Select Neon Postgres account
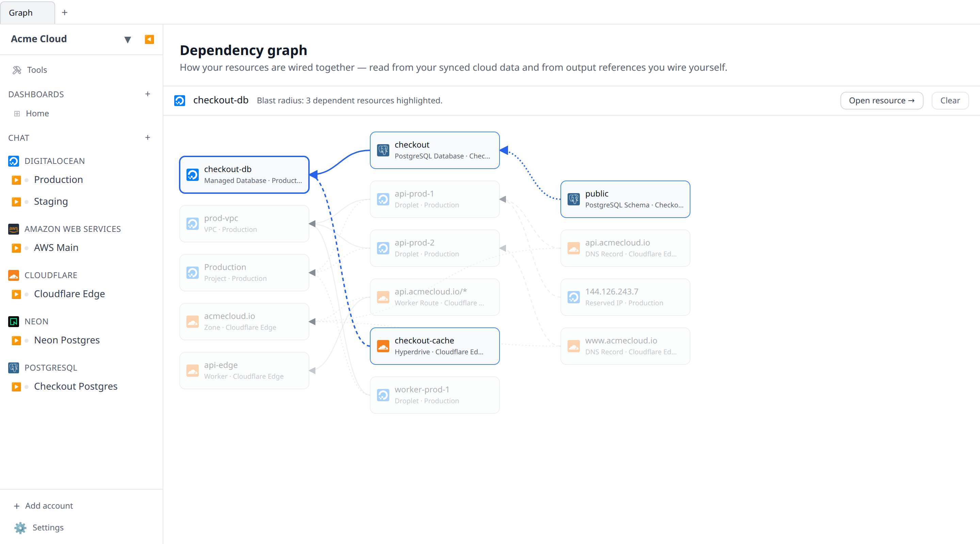The width and height of the screenshot is (980, 544). click(x=67, y=340)
